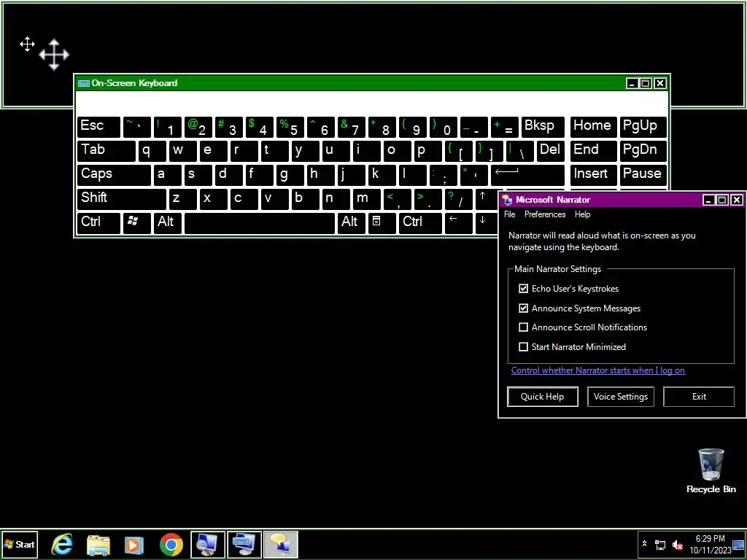This screenshot has width=747, height=560.
Task: Open Narrator Help menu
Action: (582, 215)
